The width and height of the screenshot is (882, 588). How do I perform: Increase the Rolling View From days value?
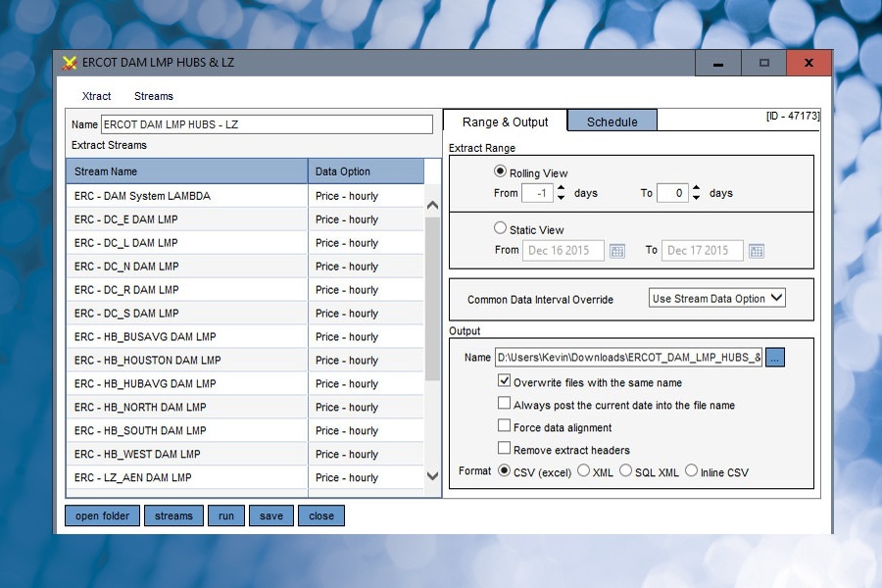tap(561, 188)
